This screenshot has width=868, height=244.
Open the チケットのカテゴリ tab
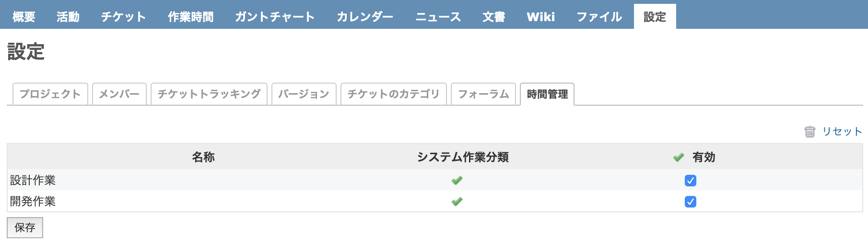coord(394,94)
